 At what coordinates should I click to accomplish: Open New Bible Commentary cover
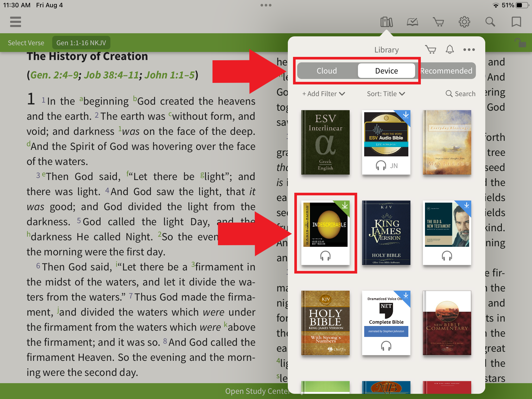(x=447, y=323)
